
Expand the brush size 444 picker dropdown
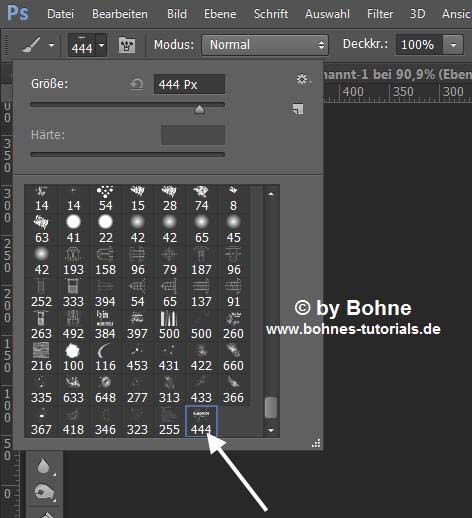click(x=102, y=45)
